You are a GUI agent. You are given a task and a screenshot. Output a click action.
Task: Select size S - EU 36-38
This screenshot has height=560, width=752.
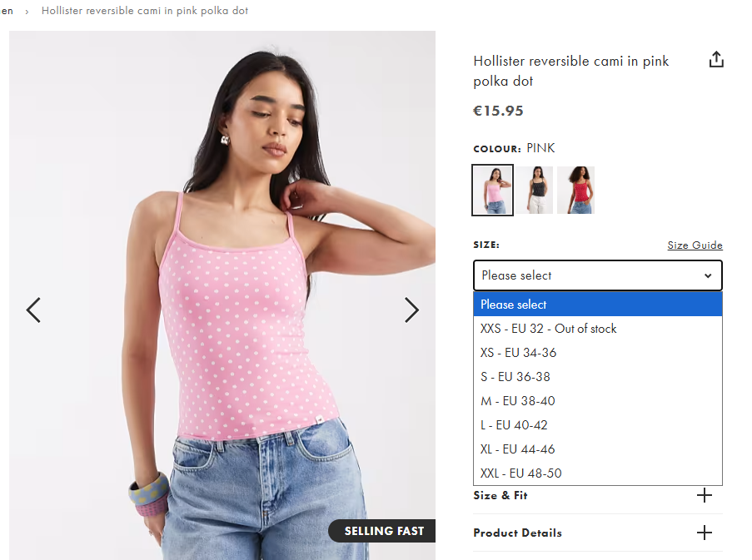coord(598,377)
